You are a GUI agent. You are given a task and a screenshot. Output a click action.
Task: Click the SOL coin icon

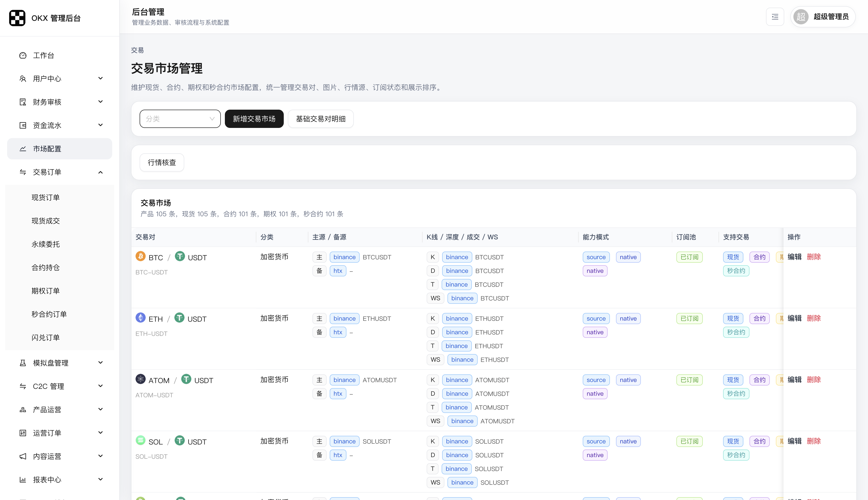point(140,441)
